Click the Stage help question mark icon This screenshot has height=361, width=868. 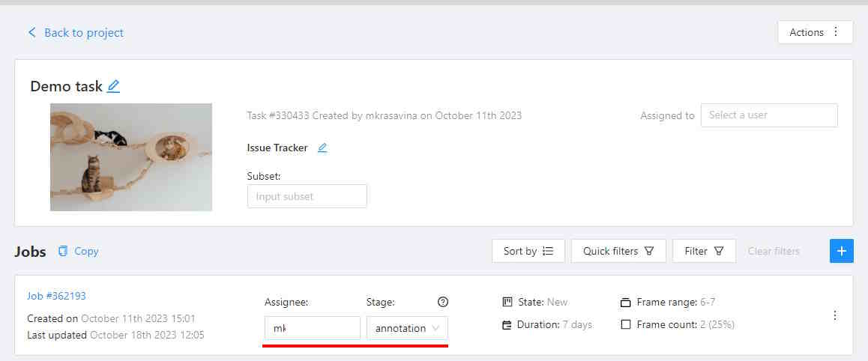(x=442, y=302)
